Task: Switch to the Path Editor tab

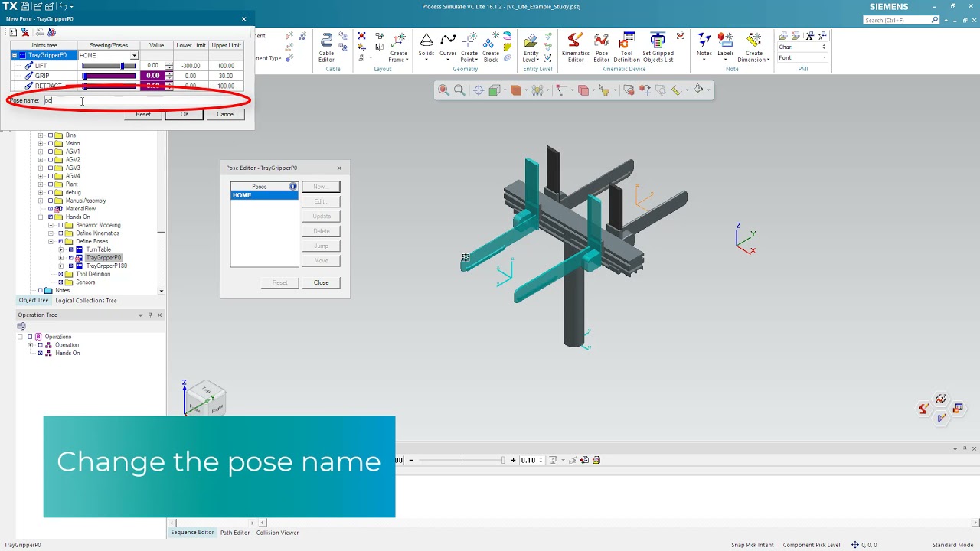Action: click(235, 533)
